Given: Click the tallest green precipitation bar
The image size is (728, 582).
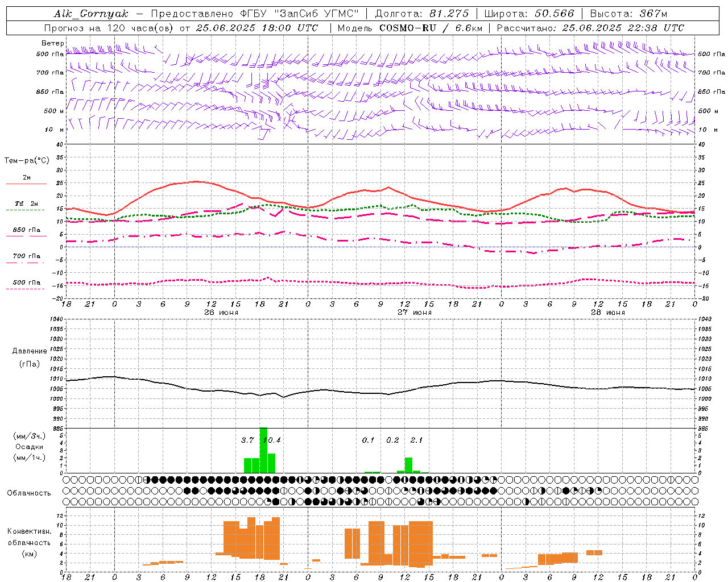Looking at the screenshot, I should click(x=263, y=450).
